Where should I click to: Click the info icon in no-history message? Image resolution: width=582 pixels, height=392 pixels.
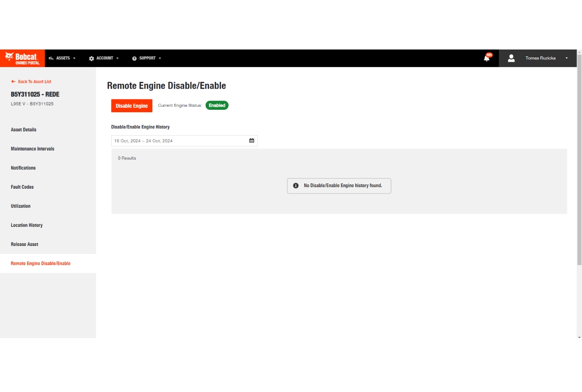[x=296, y=186]
